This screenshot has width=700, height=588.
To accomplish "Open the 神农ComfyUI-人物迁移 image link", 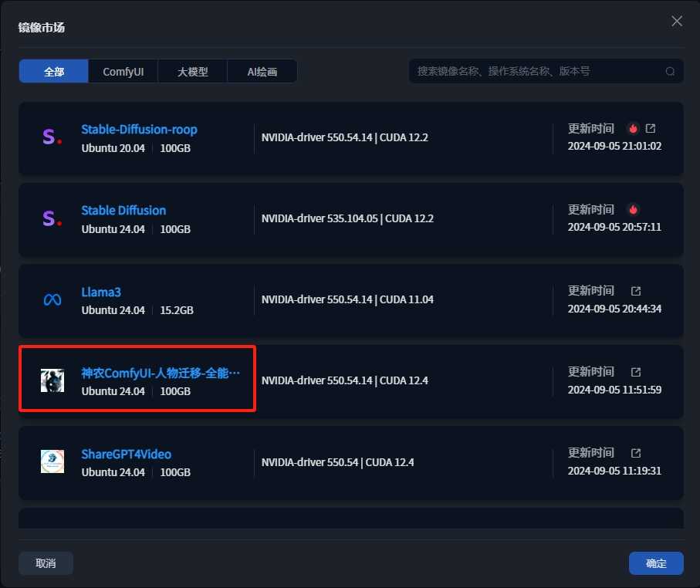I will [161, 373].
